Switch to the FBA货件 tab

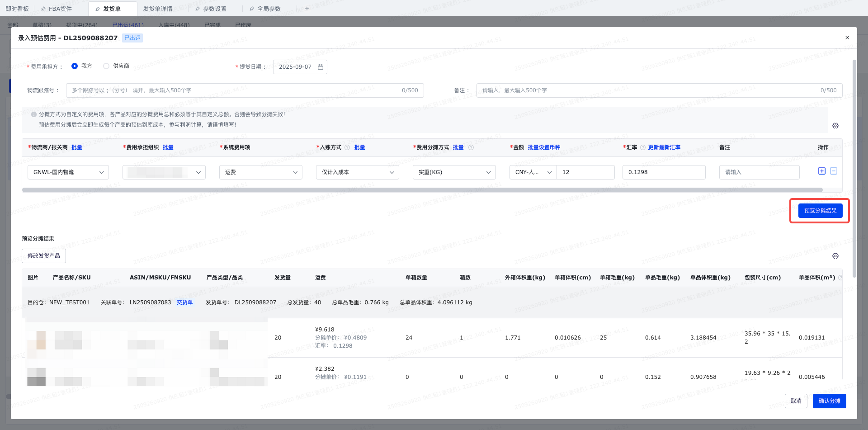coord(60,9)
